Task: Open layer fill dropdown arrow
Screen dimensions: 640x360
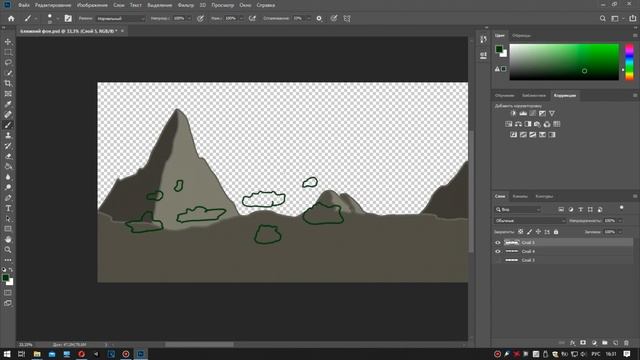Action: [x=620, y=232]
